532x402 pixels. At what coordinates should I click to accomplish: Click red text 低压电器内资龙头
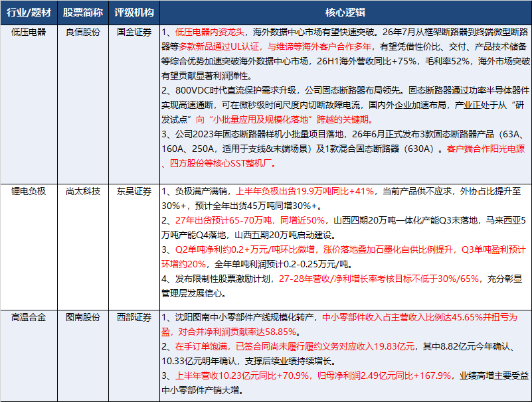click(210, 33)
